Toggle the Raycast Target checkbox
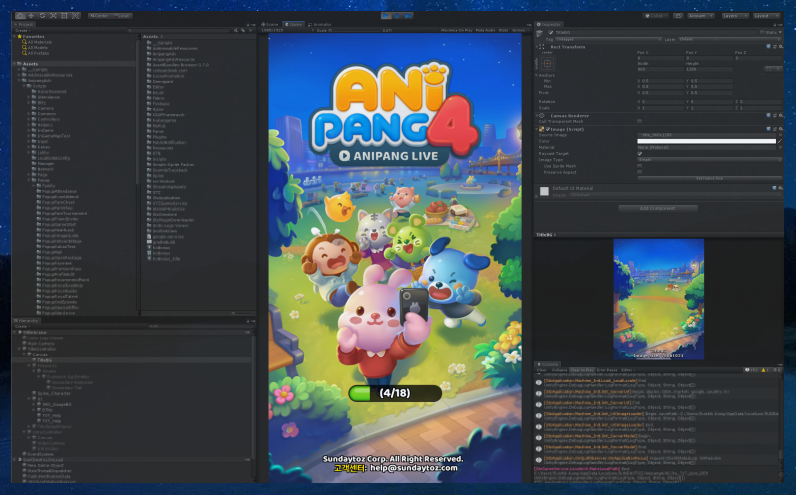Image resolution: width=796 pixels, height=495 pixels. point(640,153)
